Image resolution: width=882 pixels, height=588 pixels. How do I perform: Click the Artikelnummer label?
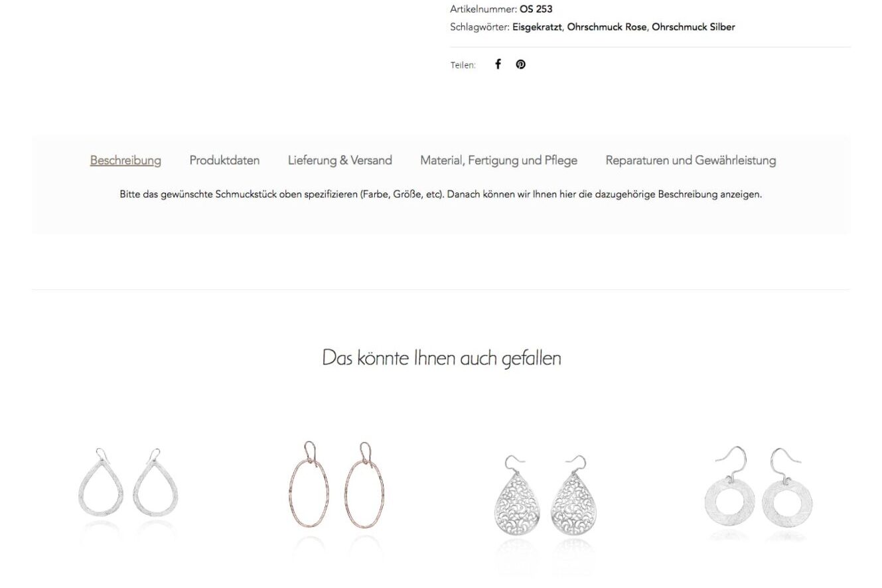coord(483,9)
